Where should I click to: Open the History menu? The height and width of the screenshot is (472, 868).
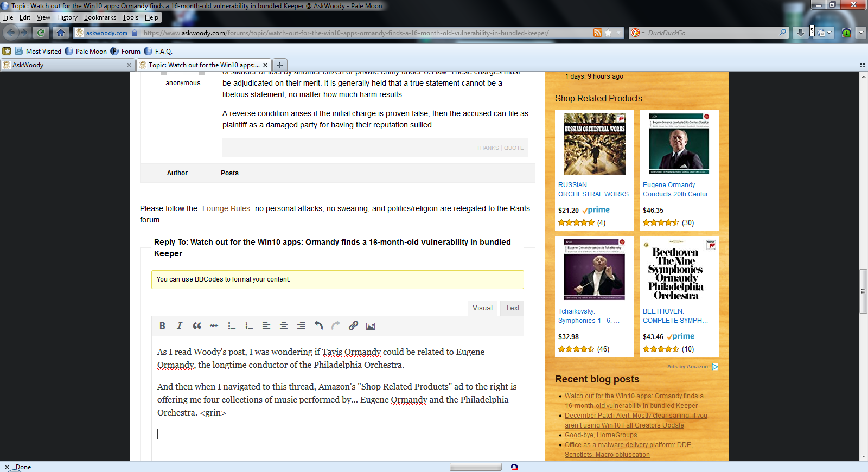click(x=67, y=17)
